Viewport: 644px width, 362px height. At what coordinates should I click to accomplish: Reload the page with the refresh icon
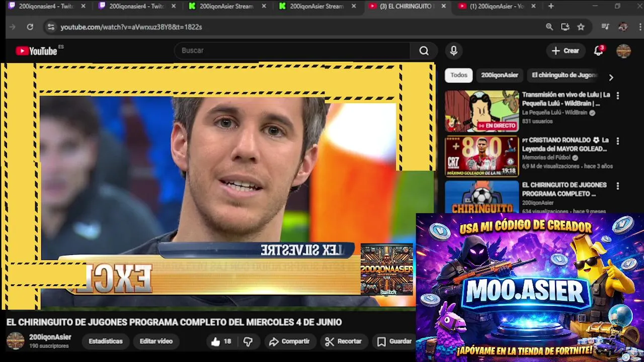(x=30, y=27)
